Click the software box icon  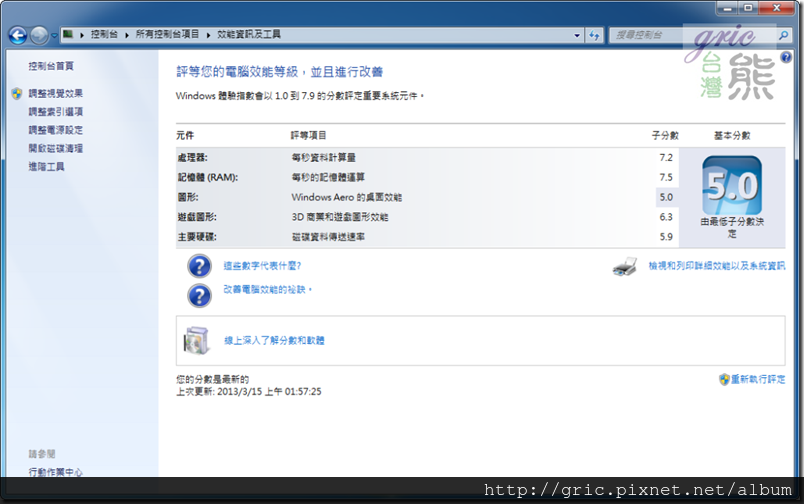coord(196,340)
